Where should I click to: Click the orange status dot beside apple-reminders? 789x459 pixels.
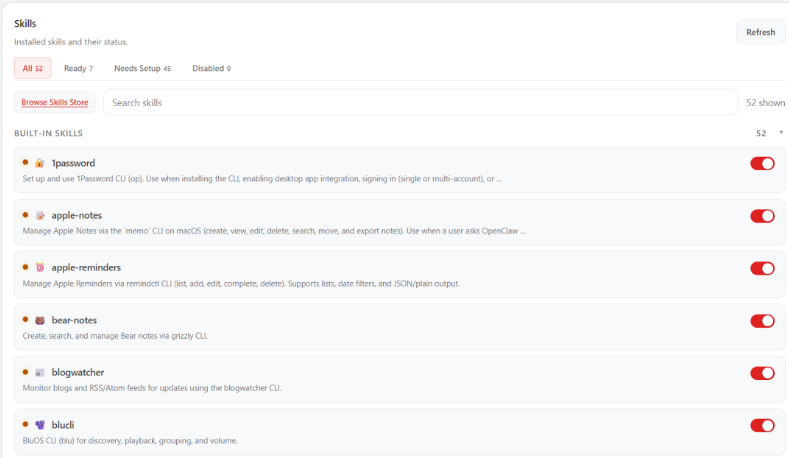pos(25,267)
